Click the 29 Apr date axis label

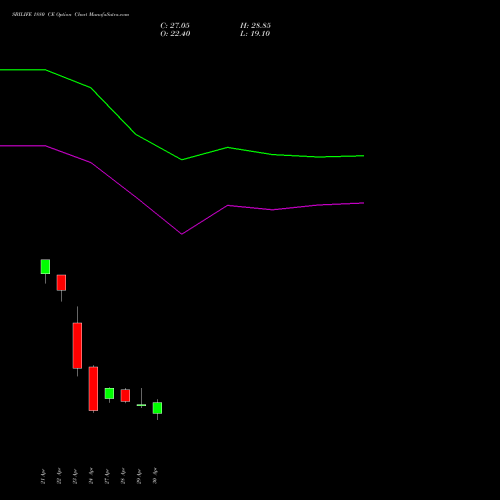click(139, 476)
